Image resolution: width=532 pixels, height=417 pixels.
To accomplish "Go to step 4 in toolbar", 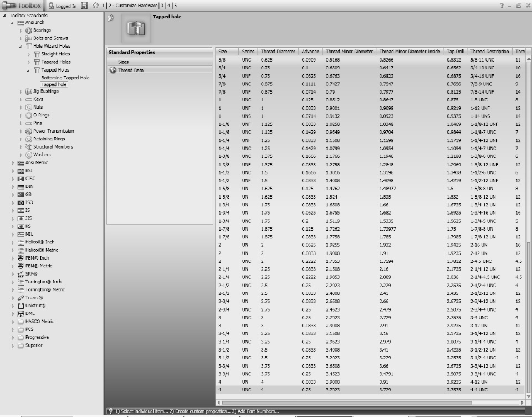I will 168,6.
